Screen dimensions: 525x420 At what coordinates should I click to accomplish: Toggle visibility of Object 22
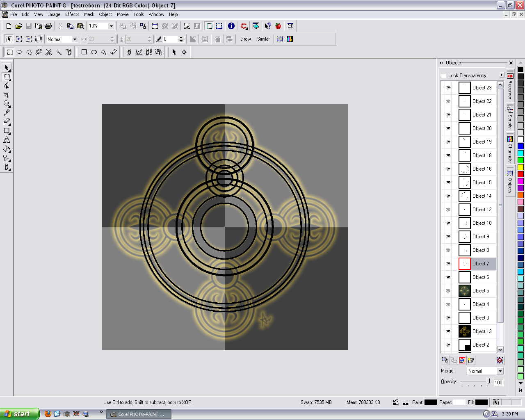click(x=448, y=101)
